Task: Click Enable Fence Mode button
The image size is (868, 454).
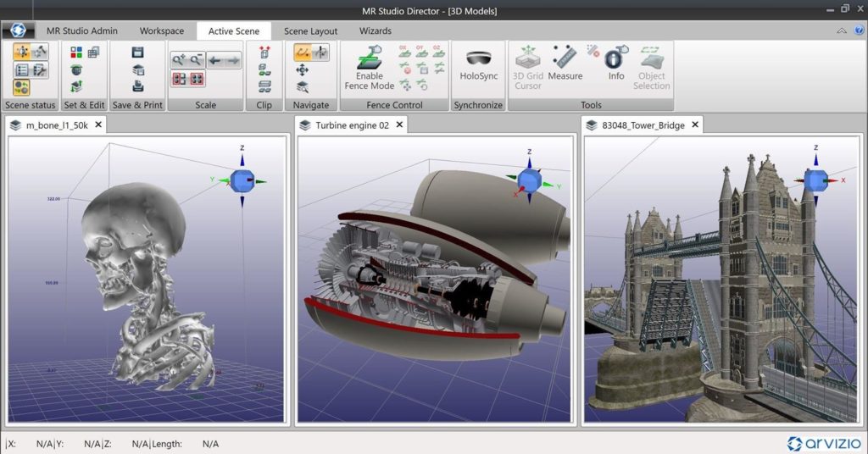Action: point(370,68)
